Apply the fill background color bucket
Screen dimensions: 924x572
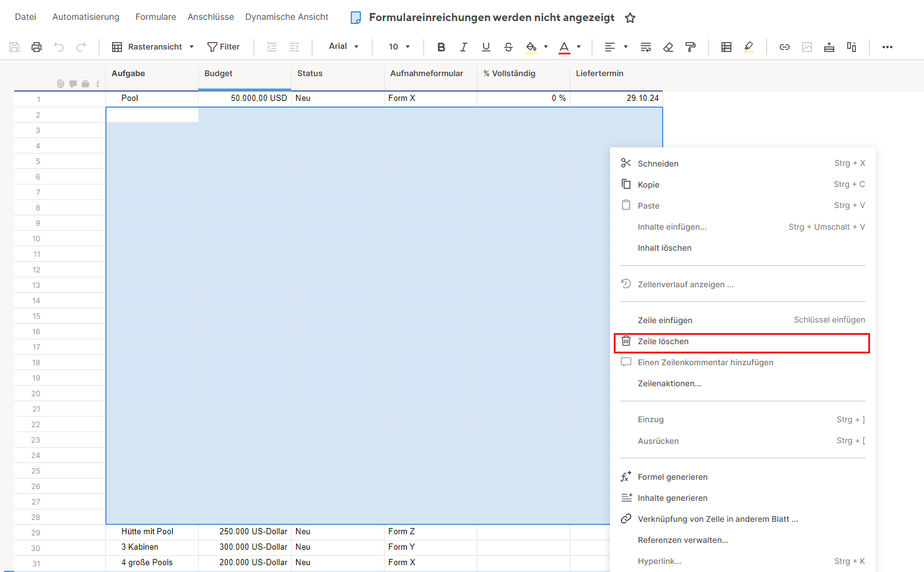(x=531, y=47)
